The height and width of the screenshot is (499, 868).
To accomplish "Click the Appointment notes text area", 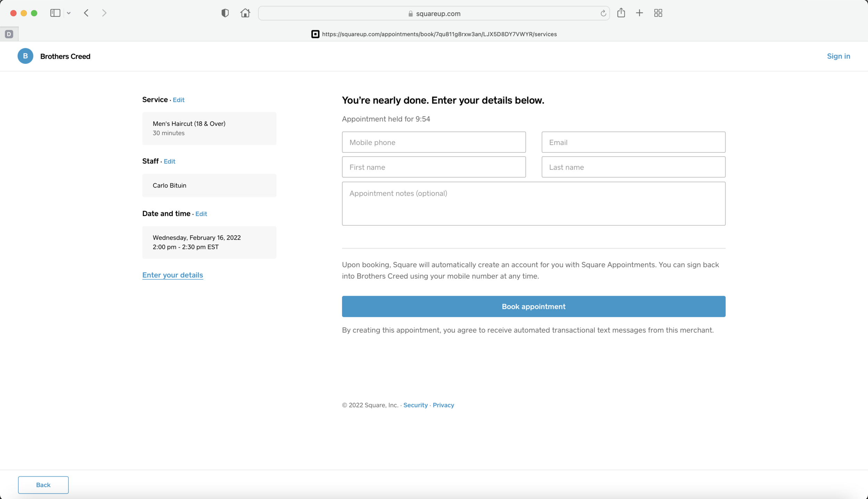I will click(x=533, y=204).
